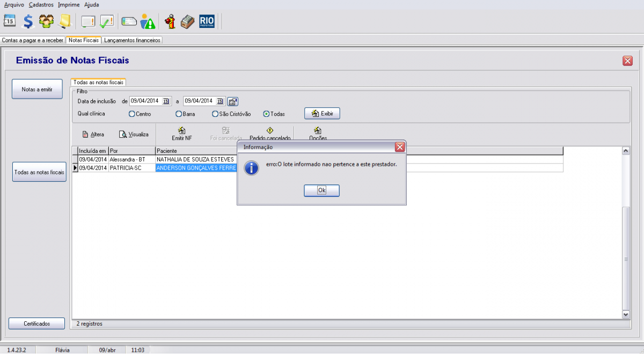Open the Ajuda menu
Screen dimensions: 644x354
[x=92, y=4]
